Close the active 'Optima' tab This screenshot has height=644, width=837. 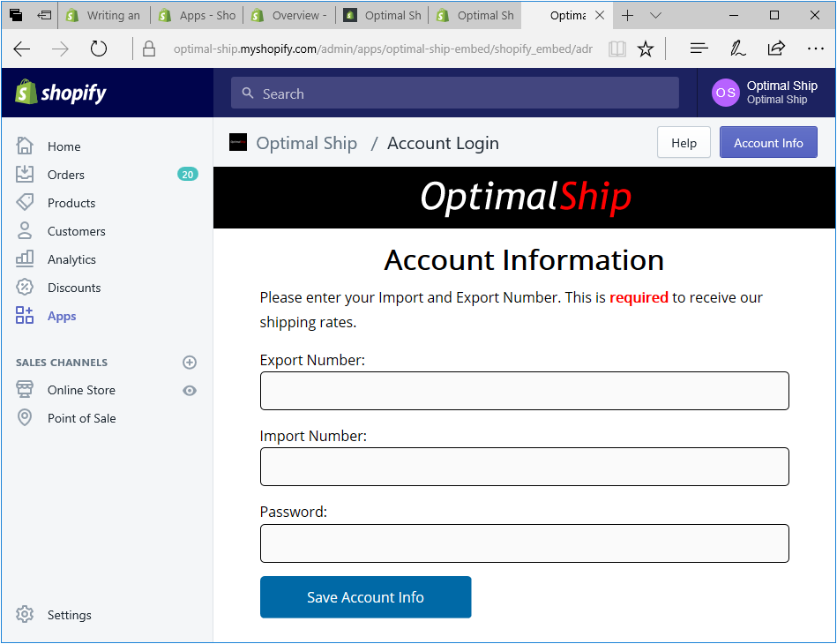pos(600,16)
